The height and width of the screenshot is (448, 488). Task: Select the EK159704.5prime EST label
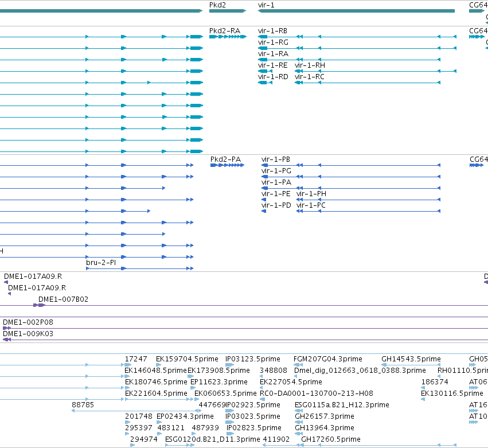click(187, 359)
